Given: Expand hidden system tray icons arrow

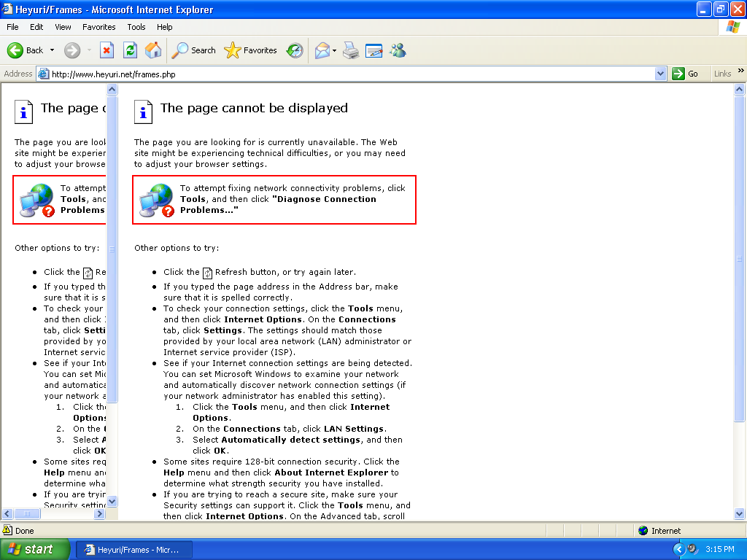Looking at the screenshot, I should point(679,549).
